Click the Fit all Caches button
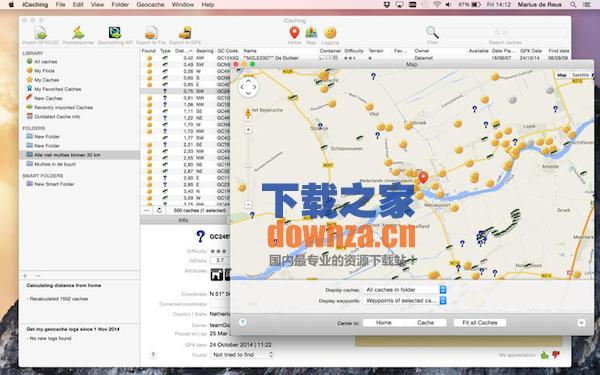 click(480, 323)
